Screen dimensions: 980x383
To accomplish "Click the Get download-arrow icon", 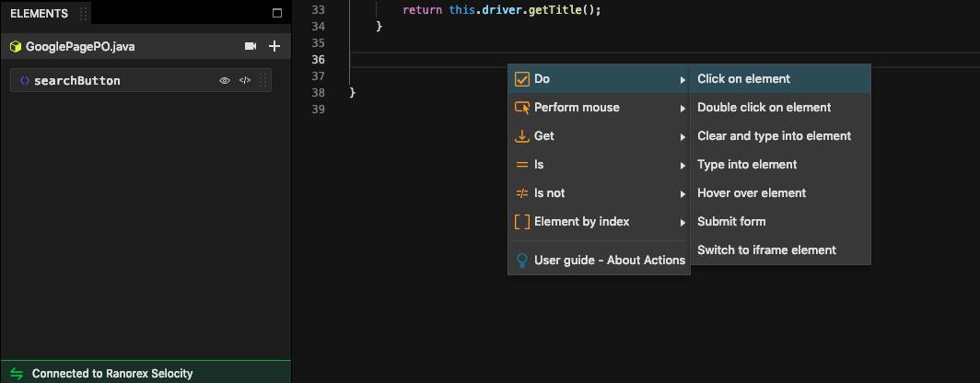I will [522, 136].
